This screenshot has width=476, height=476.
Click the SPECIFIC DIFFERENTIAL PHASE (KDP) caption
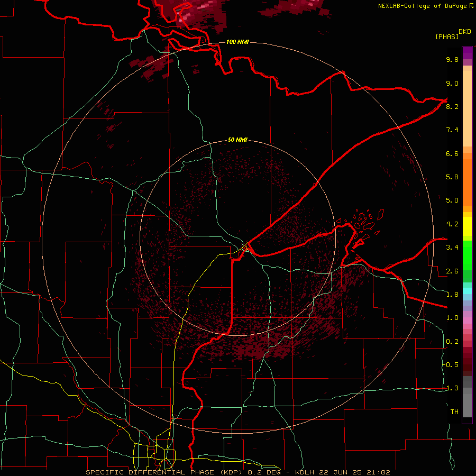click(x=166, y=472)
